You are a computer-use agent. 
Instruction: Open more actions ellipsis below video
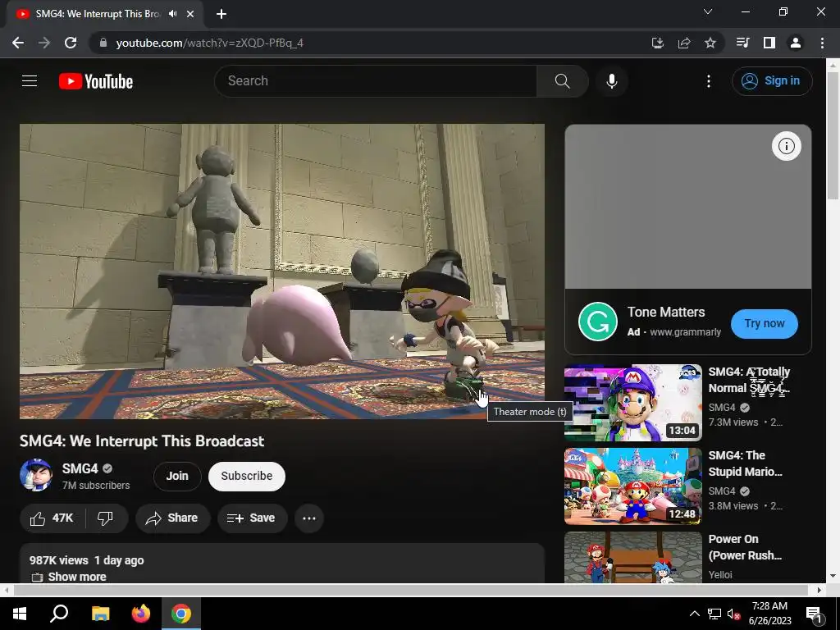point(309,518)
